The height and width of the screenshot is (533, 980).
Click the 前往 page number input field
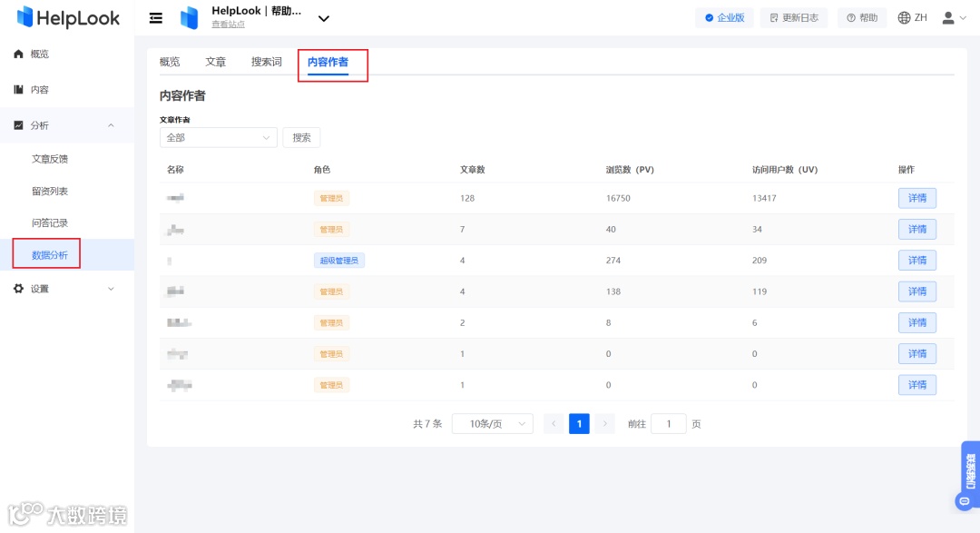tap(669, 423)
